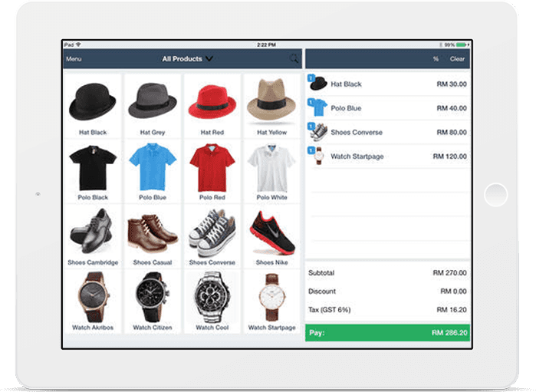Open the Menu in top-left header
The image size is (536, 392).
74,59
